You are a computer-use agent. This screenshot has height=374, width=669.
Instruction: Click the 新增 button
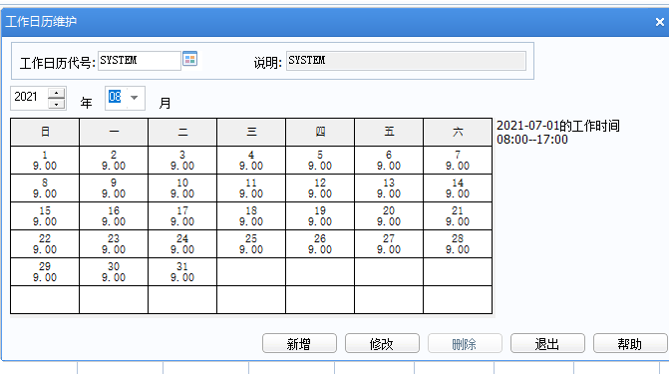pyautogui.click(x=299, y=343)
